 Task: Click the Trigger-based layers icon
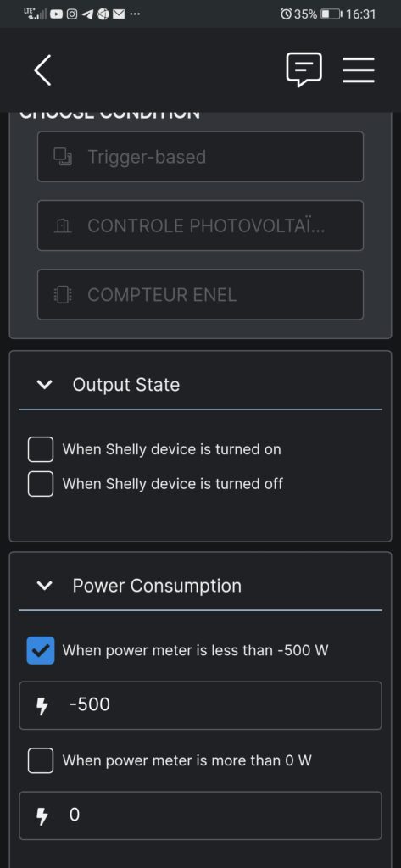[63, 157]
